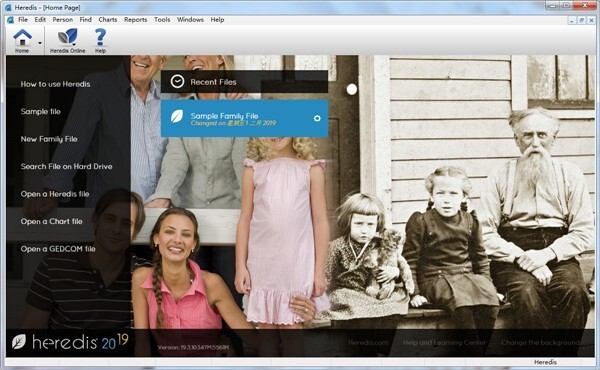The height and width of the screenshot is (370, 600).
Task: Open the Edit menu
Action: click(40, 20)
